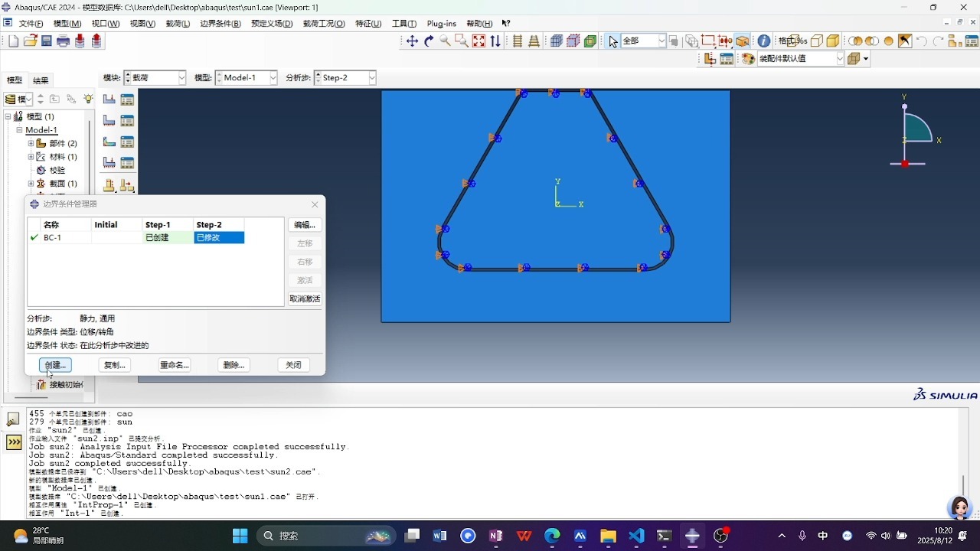Screen dimensions: 980x551
Task: Click the 重命名... button
Action: coord(175,365)
